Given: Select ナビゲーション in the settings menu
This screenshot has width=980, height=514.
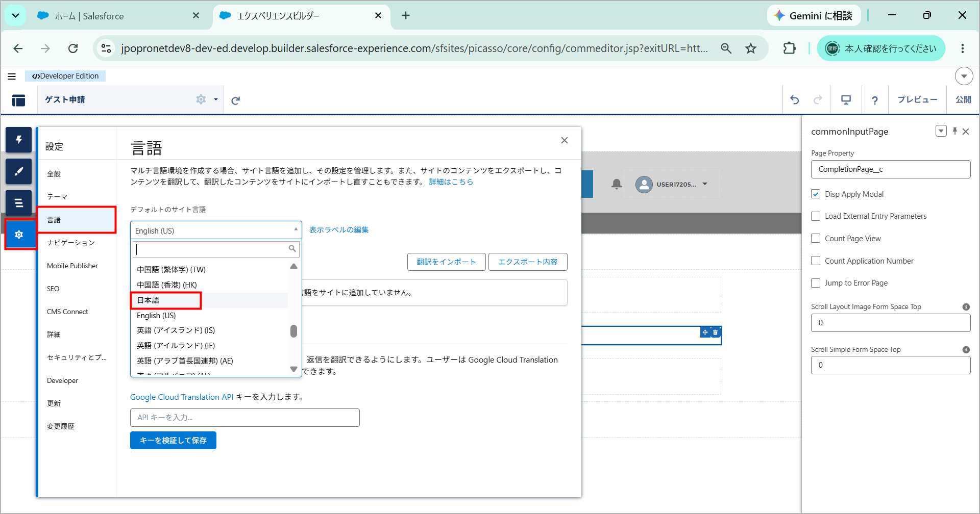Looking at the screenshot, I should (x=71, y=243).
